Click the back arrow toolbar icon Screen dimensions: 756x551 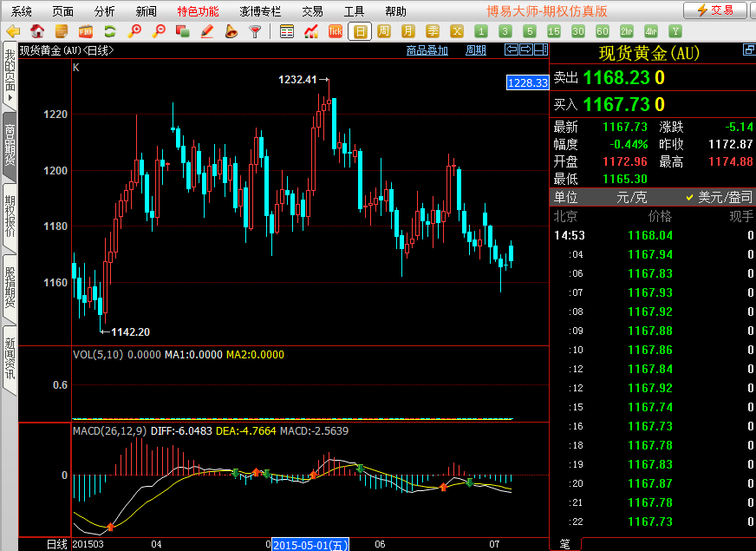click(x=14, y=31)
